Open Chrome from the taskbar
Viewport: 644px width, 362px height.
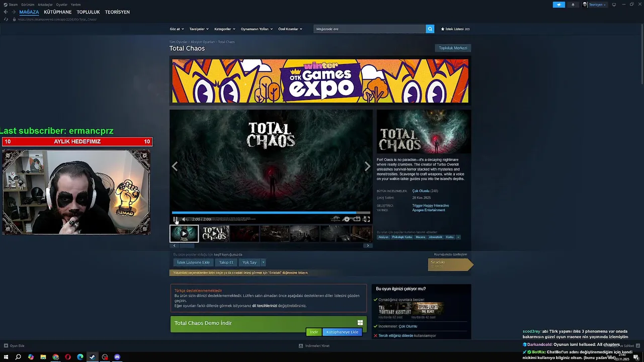55,357
